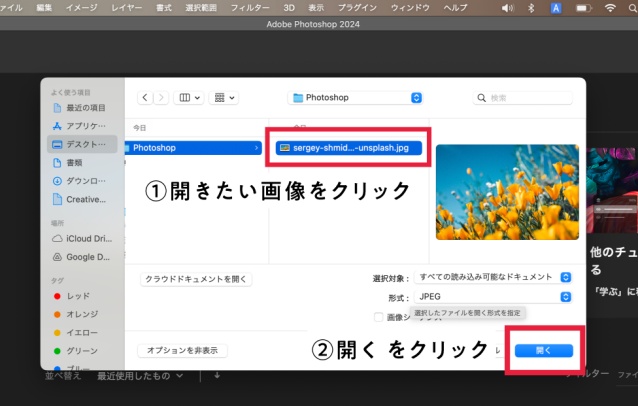Image resolution: width=638 pixels, height=406 pixels.
Task: Click the Wi-Fi icon in menu bar
Action: click(x=610, y=8)
